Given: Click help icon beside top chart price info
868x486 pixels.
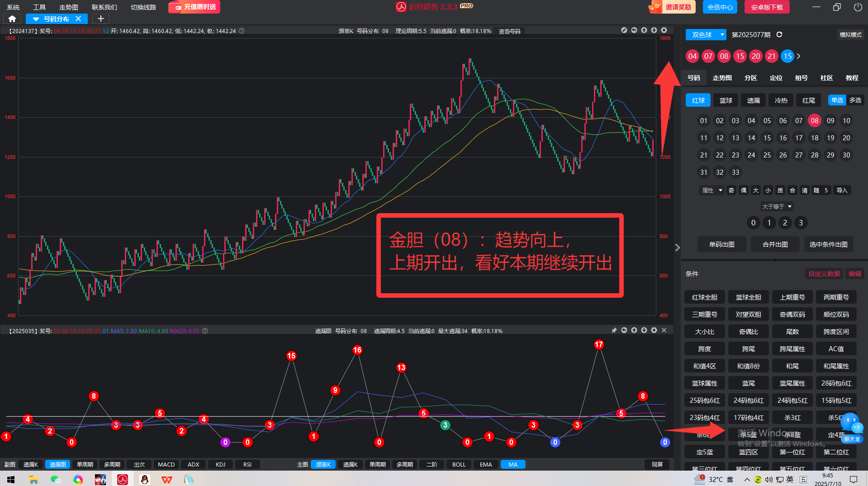Looking at the screenshot, I should (242, 31).
